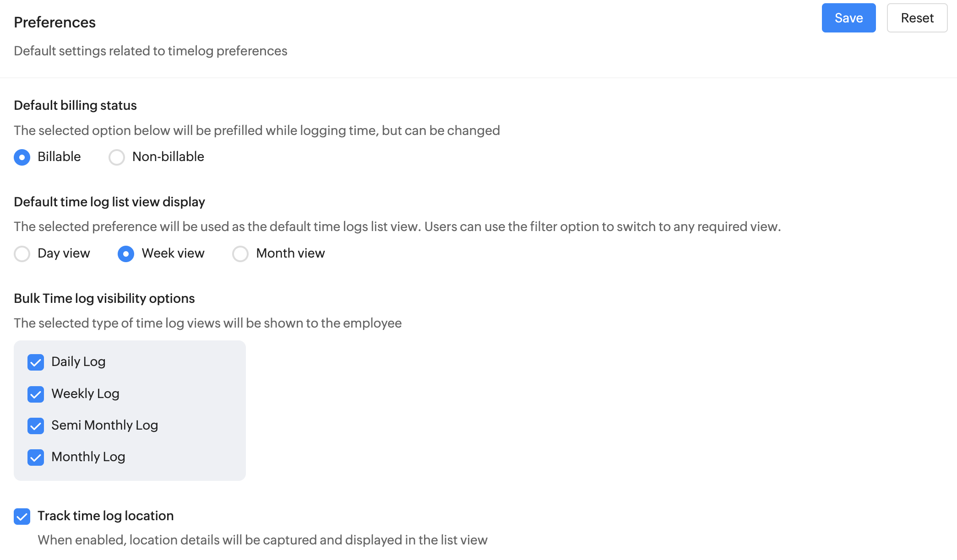The width and height of the screenshot is (957, 560).
Task: Save the timelog preferences
Action: tap(848, 18)
